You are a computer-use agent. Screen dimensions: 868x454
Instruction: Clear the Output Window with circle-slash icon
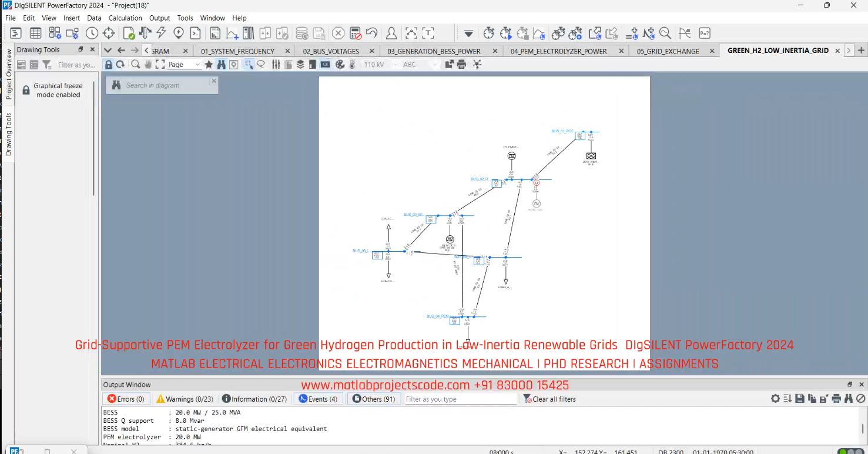click(x=860, y=399)
